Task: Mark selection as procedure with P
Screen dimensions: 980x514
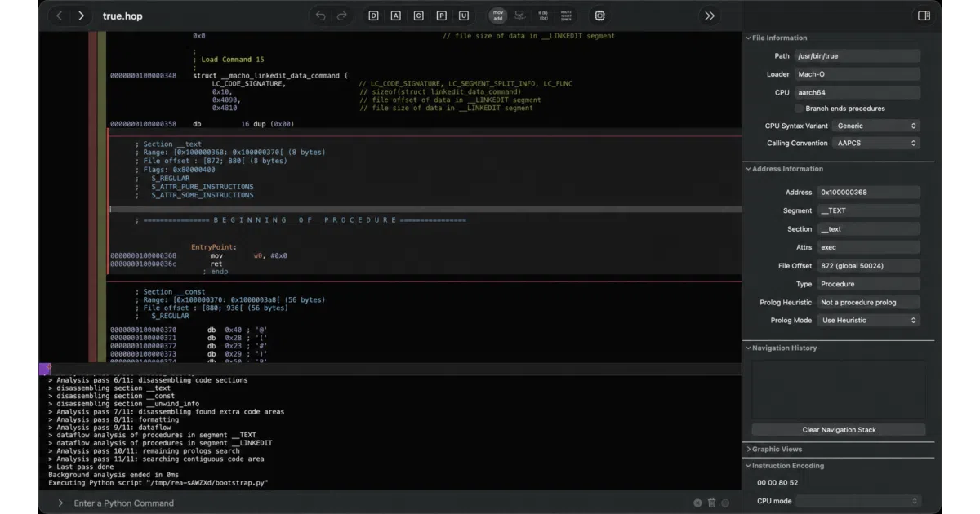Action: (x=442, y=16)
